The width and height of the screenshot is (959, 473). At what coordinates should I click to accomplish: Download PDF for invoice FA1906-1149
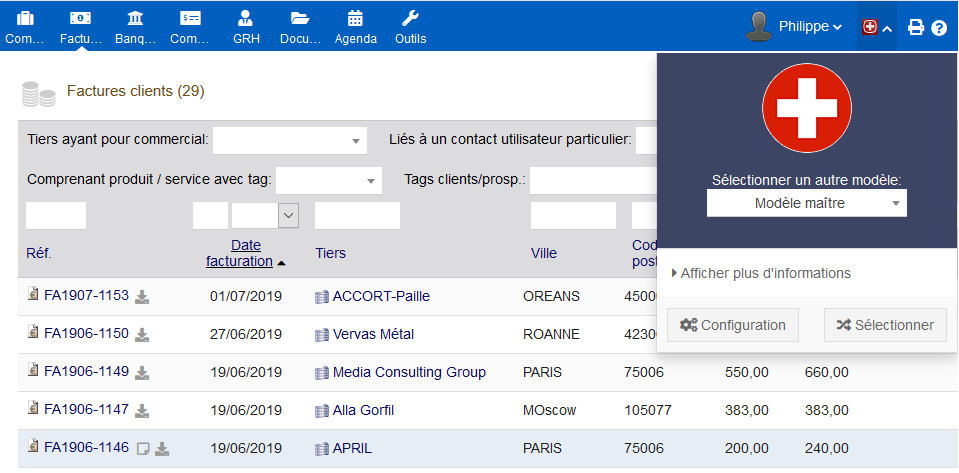pos(143,372)
